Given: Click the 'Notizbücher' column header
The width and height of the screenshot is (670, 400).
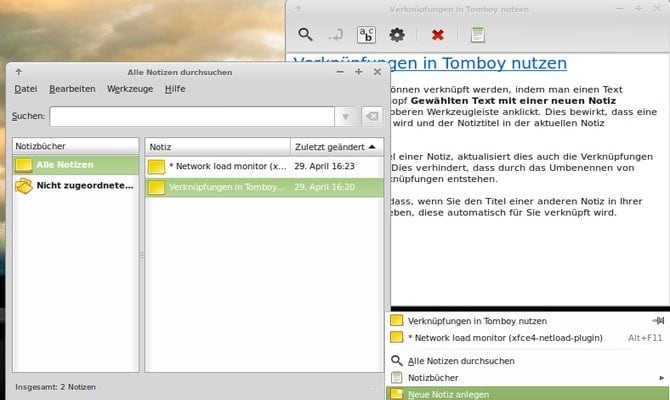Looking at the screenshot, I should click(x=76, y=146).
